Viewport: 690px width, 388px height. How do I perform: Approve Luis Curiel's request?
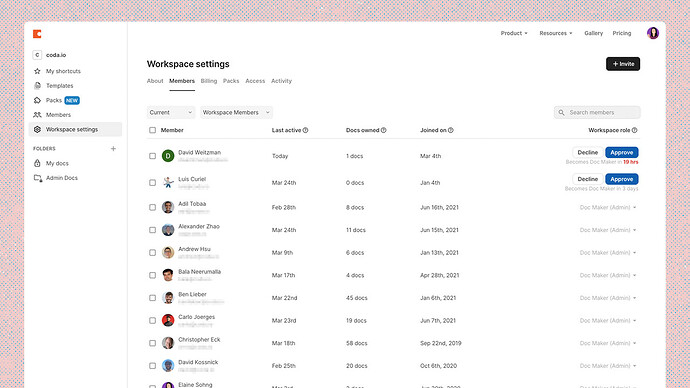(x=622, y=179)
